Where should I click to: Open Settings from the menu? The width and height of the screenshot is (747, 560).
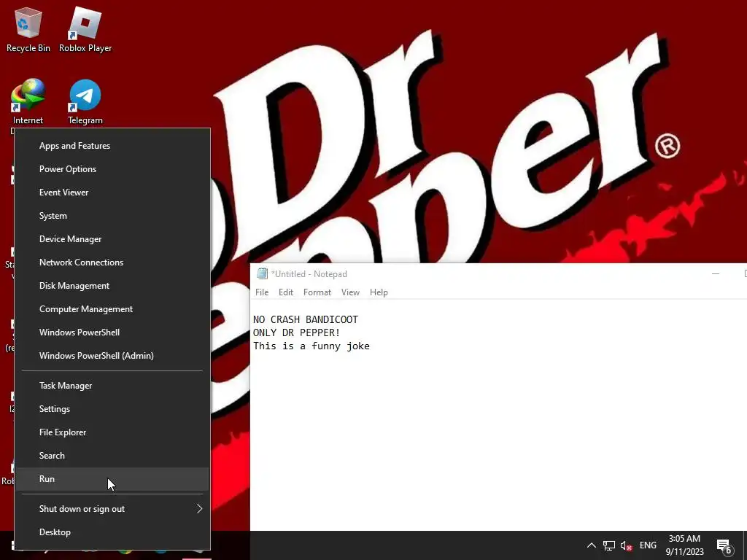(112, 409)
